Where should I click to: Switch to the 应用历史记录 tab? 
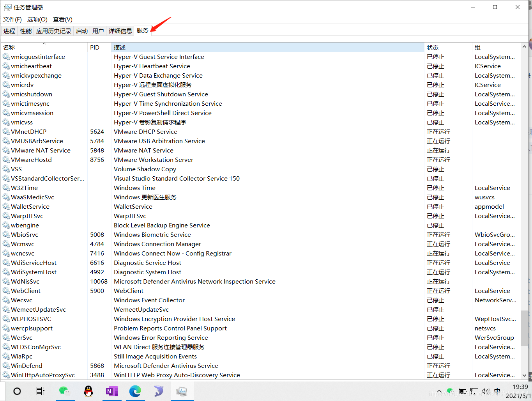[x=54, y=31]
